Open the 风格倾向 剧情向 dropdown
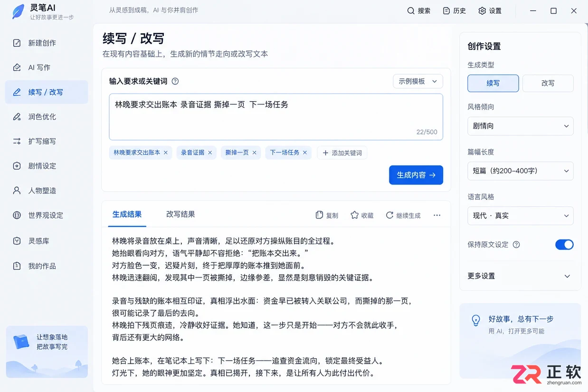Screen dimensions: 588x392 pyautogui.click(x=521, y=126)
